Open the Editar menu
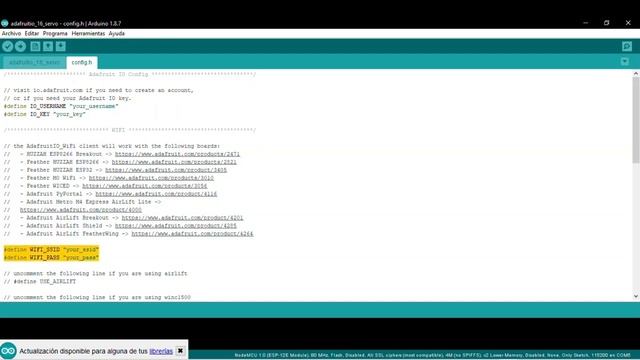 (x=32, y=33)
